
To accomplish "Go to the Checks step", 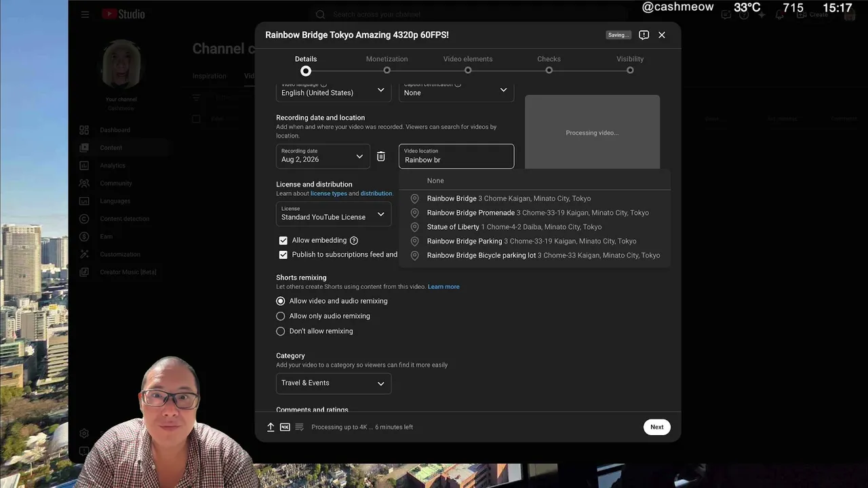I will tap(549, 64).
